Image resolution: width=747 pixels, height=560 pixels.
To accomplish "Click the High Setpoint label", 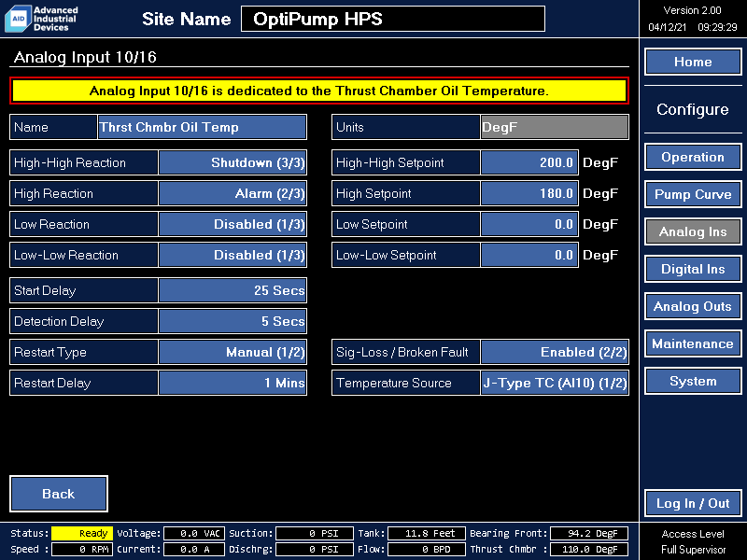I will coord(373,194).
